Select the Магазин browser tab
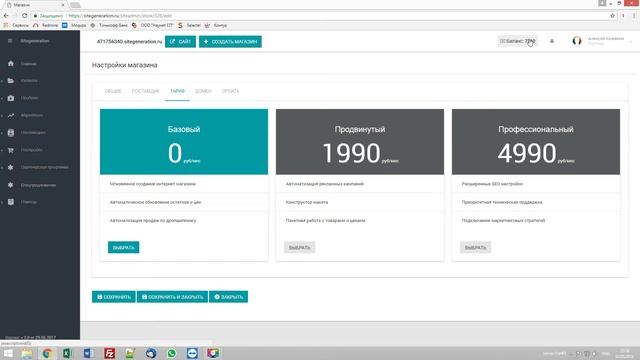This screenshot has height=360, width=640. point(36,5)
